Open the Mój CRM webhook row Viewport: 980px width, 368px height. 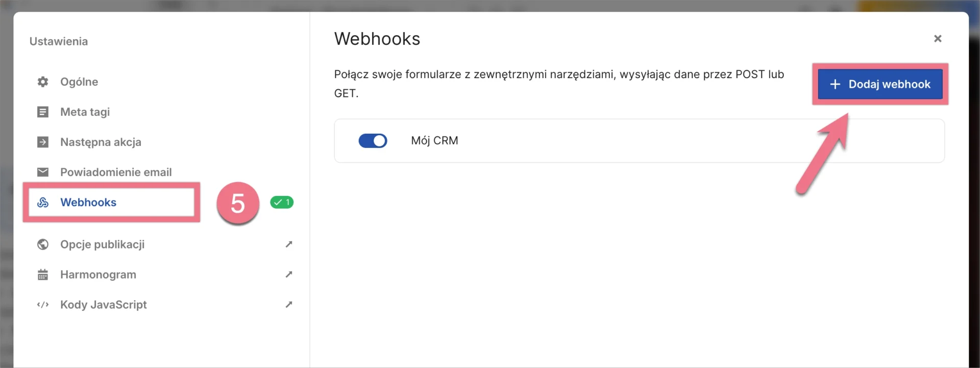click(x=639, y=141)
